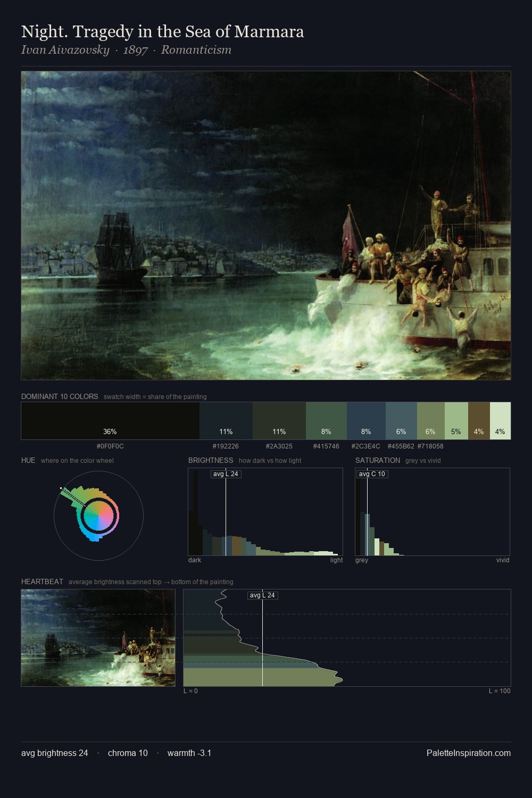Choose the #455B62 teal swatch at 6%
532x798 pixels.
tap(401, 421)
